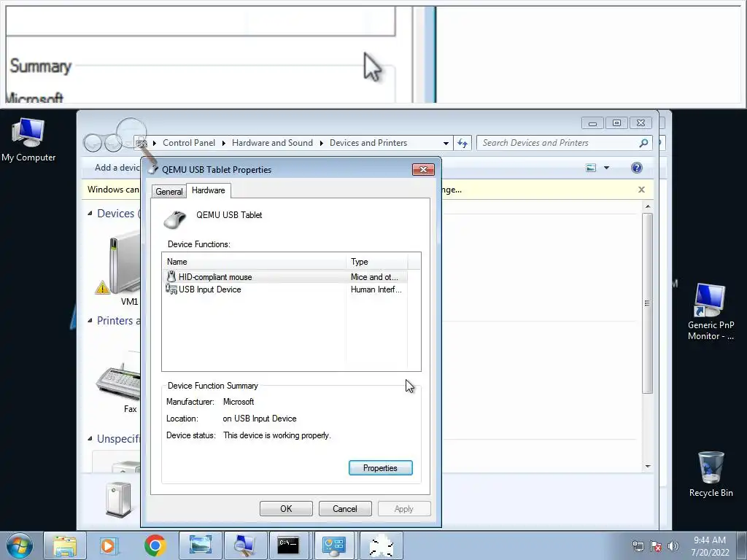Viewport: 747px width, 560px height.
Task: Cancel the QEMU USB Tablet Properties dialog
Action: coord(345,508)
